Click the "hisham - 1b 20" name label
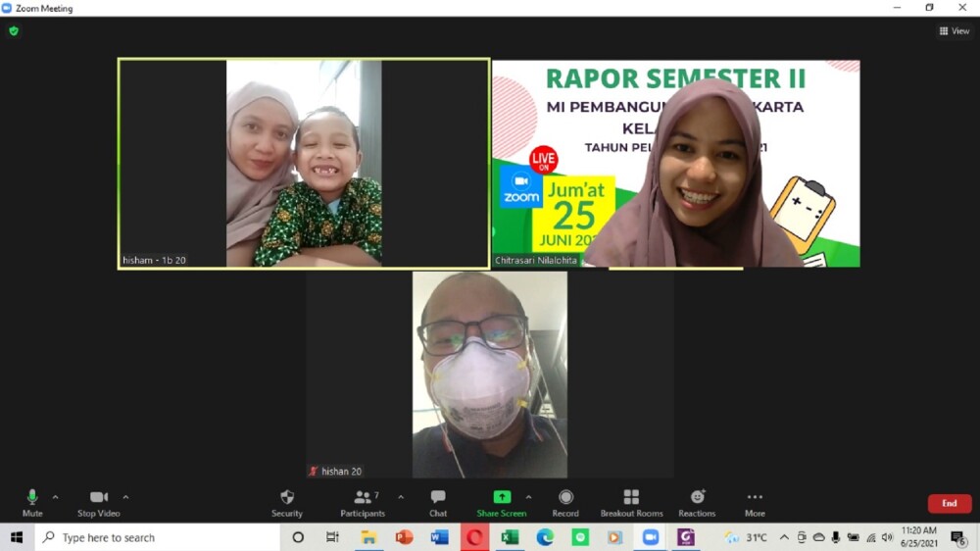This screenshot has height=551, width=980. coord(154,260)
